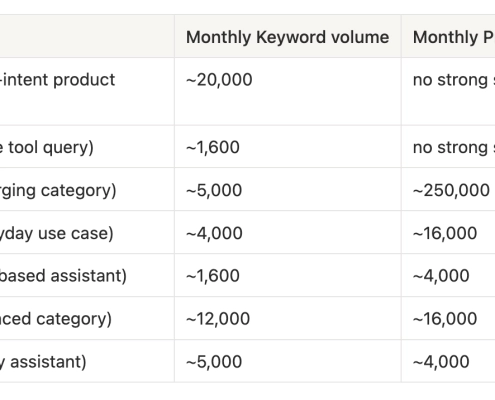Click the ~12,000 keyword volume cell

click(288, 318)
